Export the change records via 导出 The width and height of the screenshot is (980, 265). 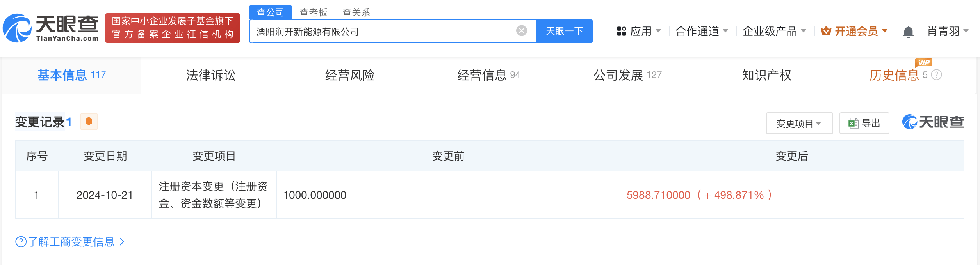864,124
